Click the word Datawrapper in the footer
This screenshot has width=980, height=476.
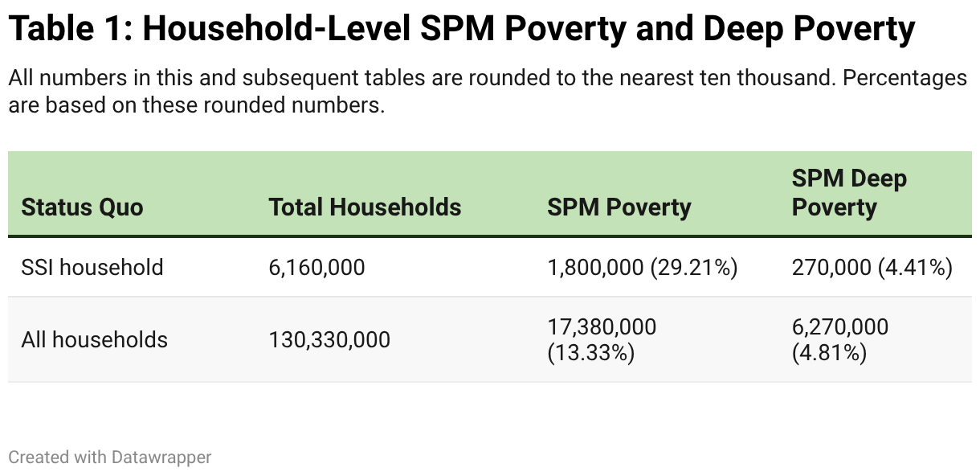[x=161, y=458]
